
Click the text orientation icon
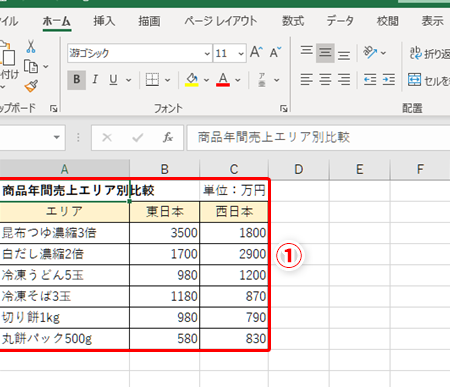coord(370,52)
